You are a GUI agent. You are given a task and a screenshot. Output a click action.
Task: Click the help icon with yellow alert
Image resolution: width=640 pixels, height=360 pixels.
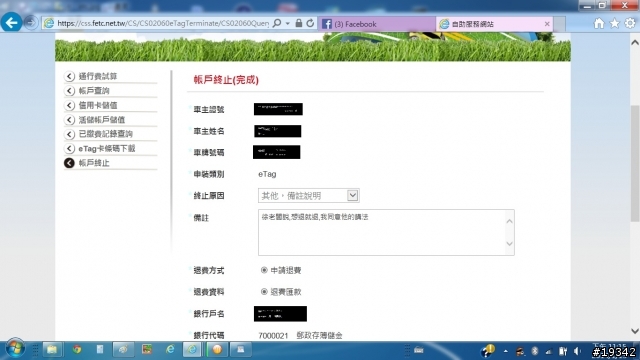tap(487, 350)
